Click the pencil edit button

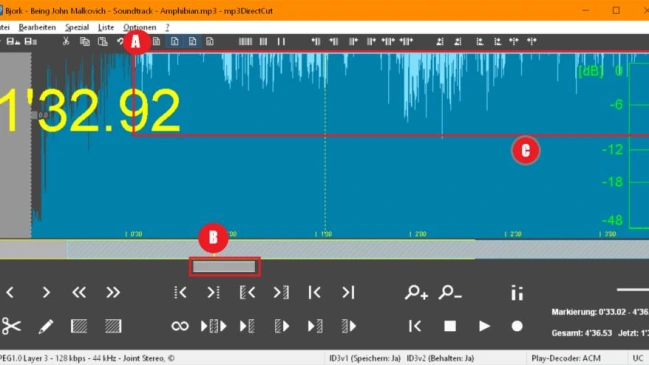pyautogui.click(x=46, y=326)
